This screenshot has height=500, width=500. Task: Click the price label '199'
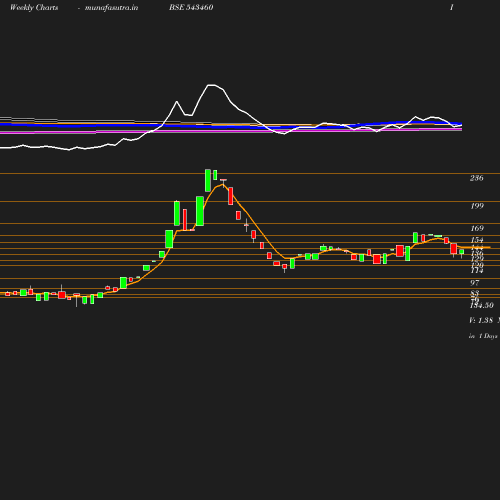(477, 206)
